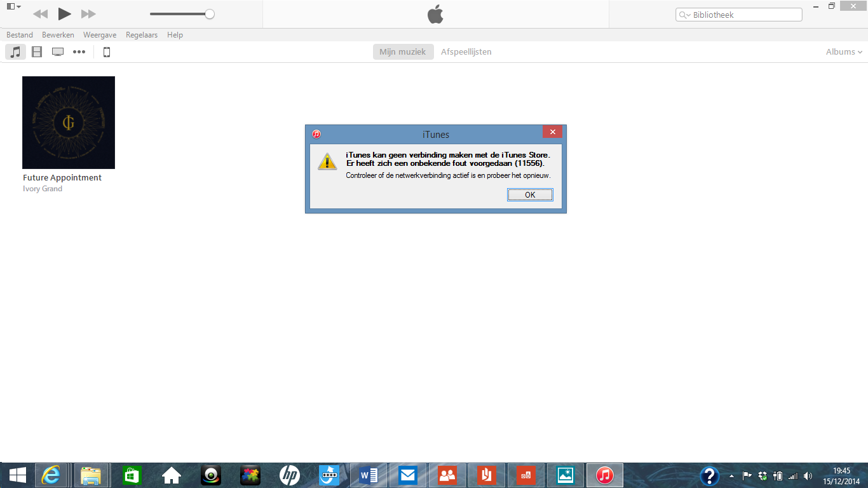868x488 pixels.
Task: Click the warning icon in the dialog
Action: click(x=327, y=161)
